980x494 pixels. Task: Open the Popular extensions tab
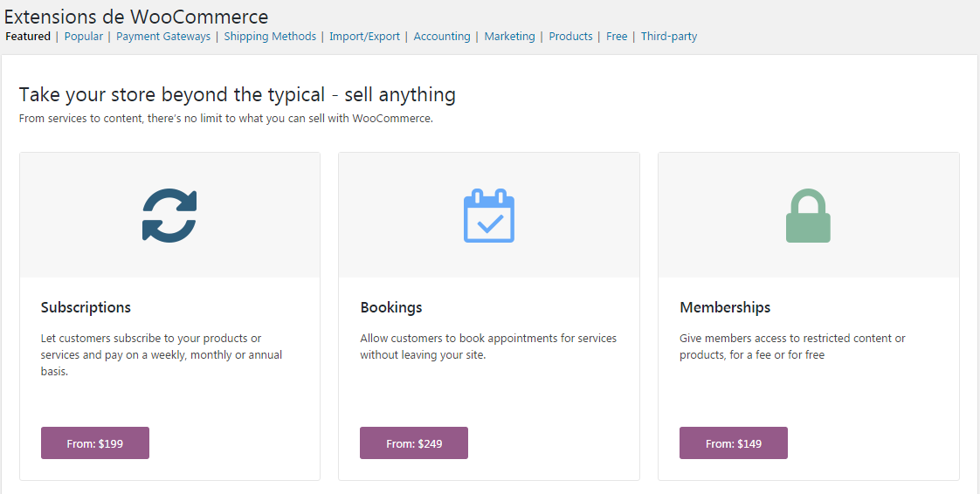tap(83, 37)
